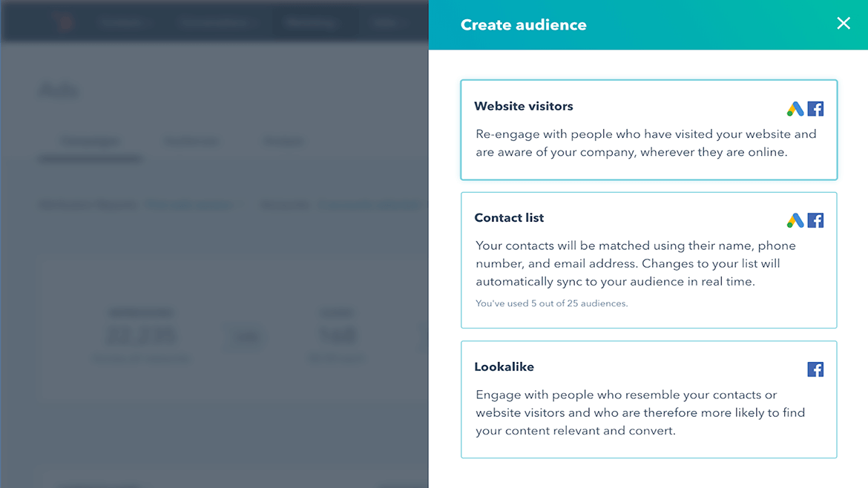Click Facebook icon on Lookalike card
The height and width of the screenshot is (488, 868).
[x=815, y=369]
